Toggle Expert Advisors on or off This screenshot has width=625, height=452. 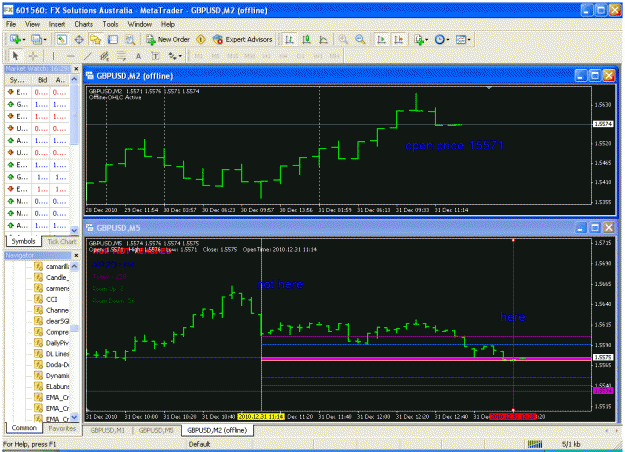click(x=243, y=39)
